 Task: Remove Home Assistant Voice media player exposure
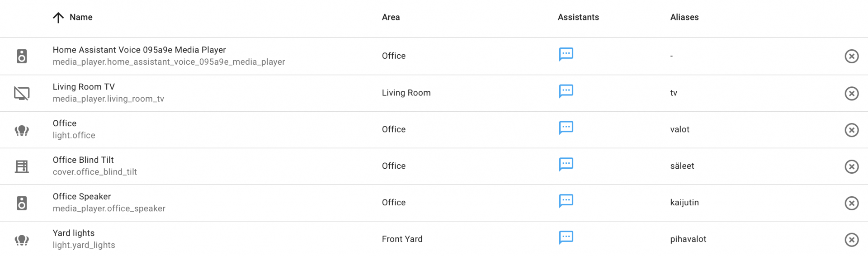[x=851, y=56]
